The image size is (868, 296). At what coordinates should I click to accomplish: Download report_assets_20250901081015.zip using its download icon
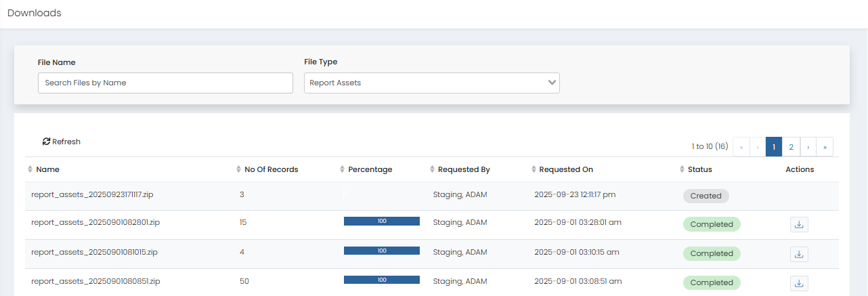click(799, 254)
